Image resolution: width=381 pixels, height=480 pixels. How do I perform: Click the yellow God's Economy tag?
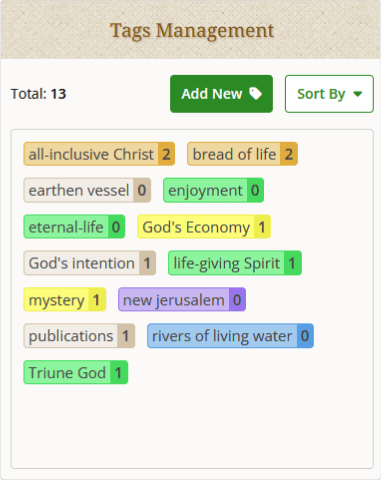click(x=204, y=227)
